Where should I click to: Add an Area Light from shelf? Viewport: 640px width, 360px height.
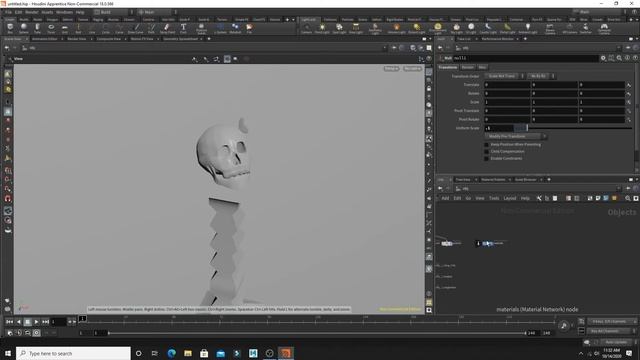coord(356,28)
